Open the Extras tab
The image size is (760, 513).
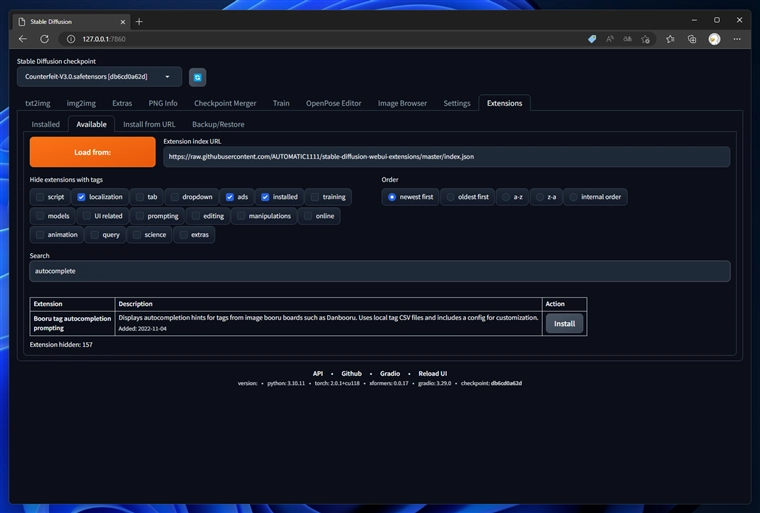(x=122, y=103)
